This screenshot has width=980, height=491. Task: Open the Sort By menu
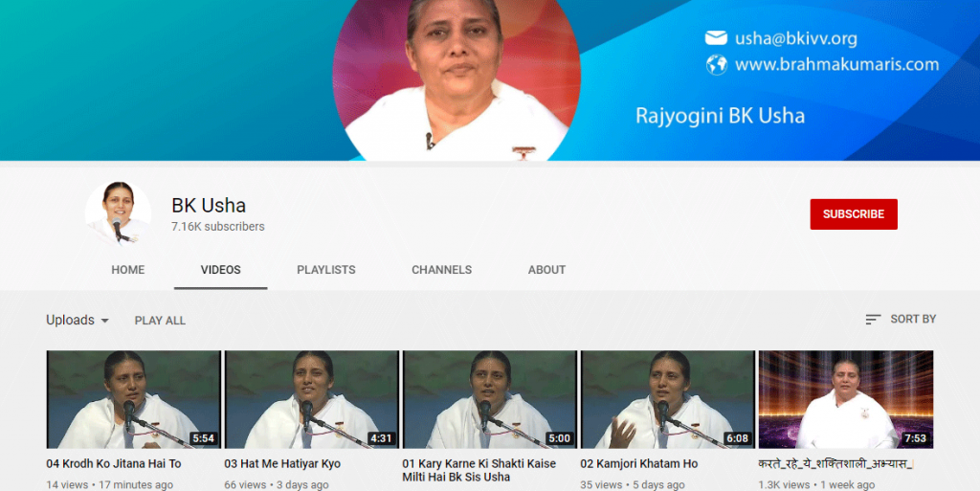(x=901, y=320)
